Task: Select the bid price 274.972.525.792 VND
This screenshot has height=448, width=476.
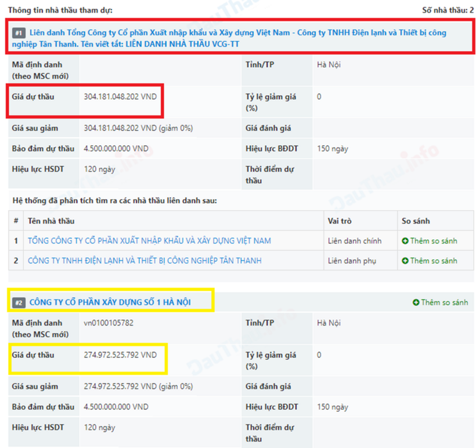Action: pyautogui.click(x=120, y=355)
